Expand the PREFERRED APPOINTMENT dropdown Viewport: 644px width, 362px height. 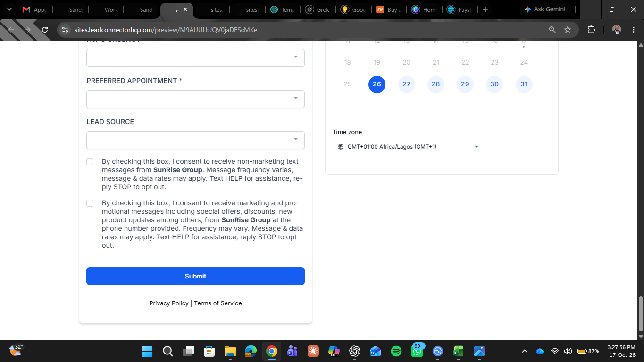(x=195, y=99)
